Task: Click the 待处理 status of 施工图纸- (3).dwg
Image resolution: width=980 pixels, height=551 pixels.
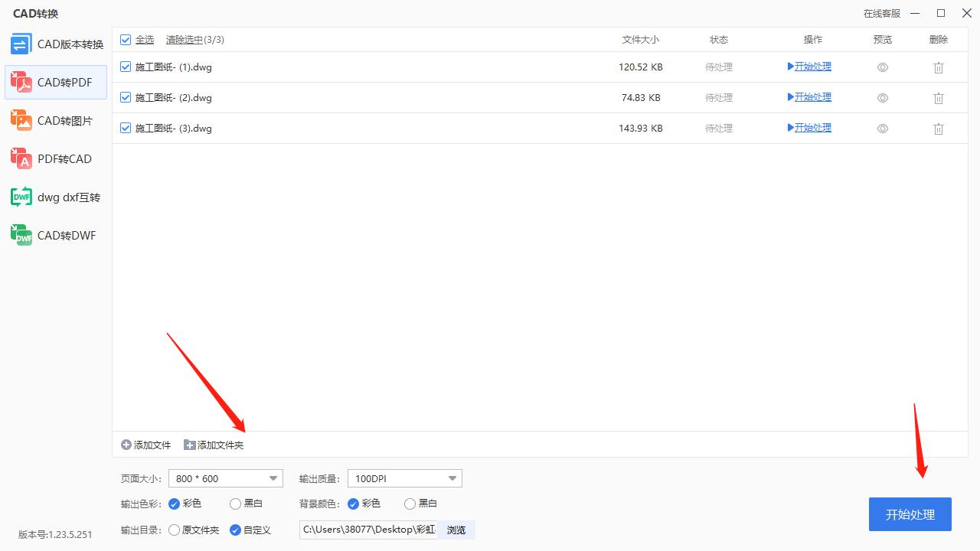Action: [719, 129]
